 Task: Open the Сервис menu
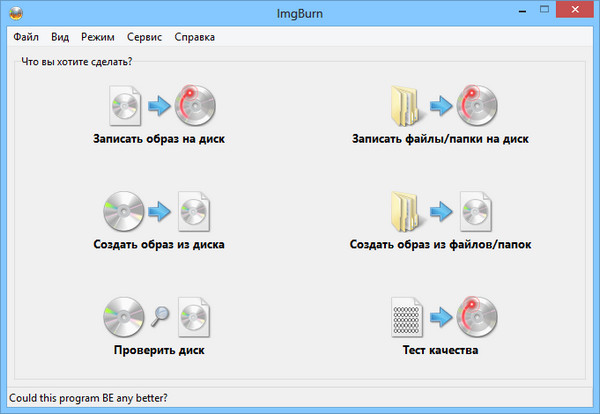point(144,37)
